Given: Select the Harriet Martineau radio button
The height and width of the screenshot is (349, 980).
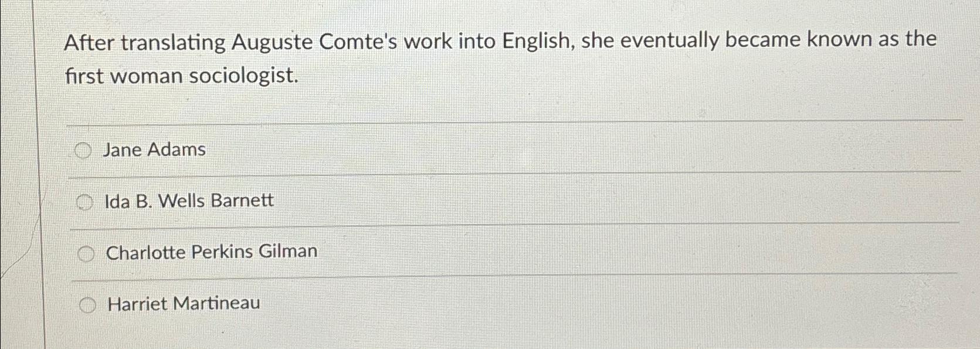Looking at the screenshot, I should point(88,304).
